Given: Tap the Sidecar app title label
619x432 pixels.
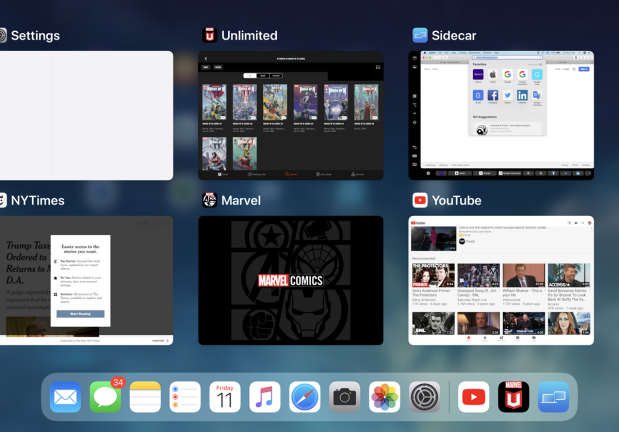Looking at the screenshot, I should pyautogui.click(x=454, y=36).
